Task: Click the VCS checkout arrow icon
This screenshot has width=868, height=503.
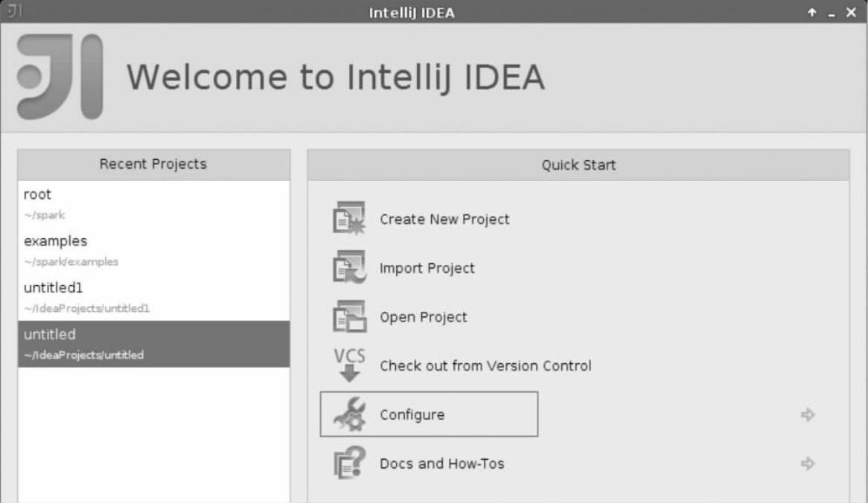Action: click(348, 365)
